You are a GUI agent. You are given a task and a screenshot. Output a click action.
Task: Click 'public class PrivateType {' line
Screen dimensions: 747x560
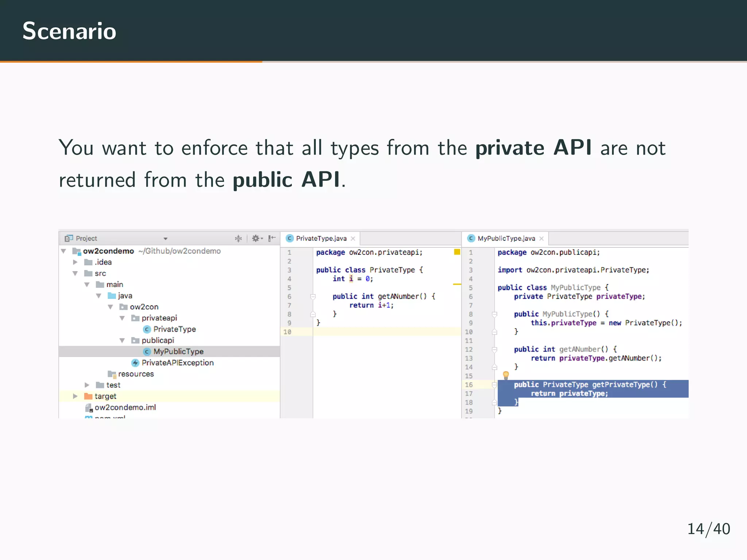tap(369, 270)
